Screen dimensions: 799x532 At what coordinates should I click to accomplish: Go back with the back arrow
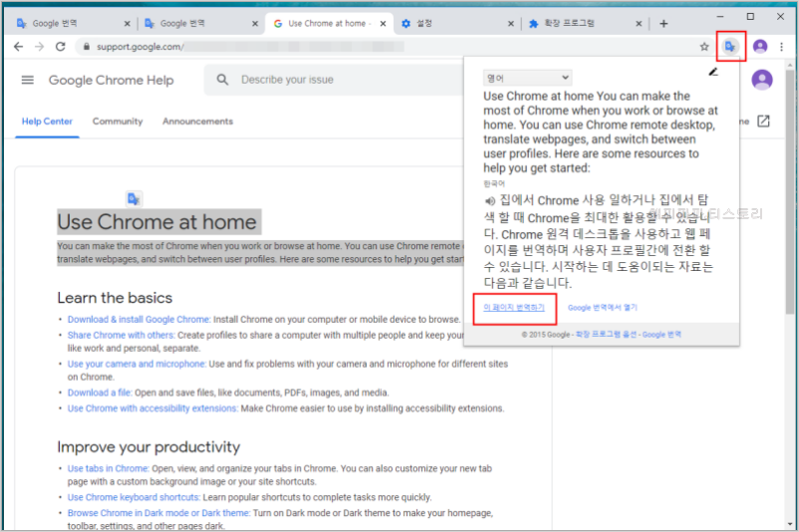point(18,47)
